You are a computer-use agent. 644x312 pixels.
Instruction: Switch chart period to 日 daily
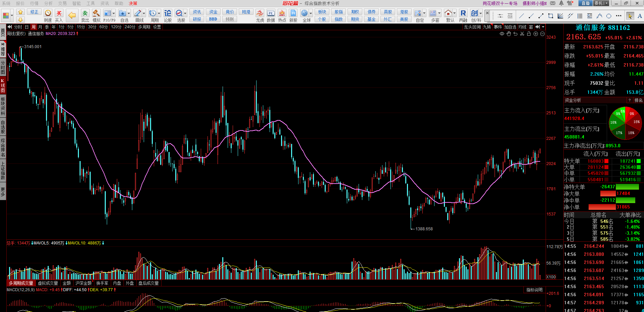[x=27, y=27]
